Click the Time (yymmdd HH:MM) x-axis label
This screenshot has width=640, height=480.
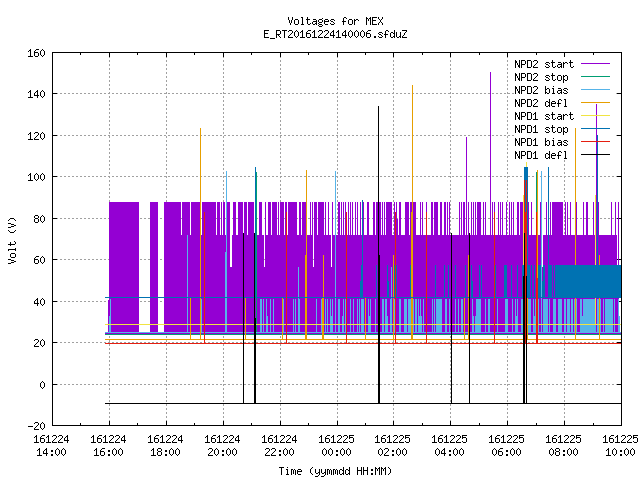[x=335, y=471]
